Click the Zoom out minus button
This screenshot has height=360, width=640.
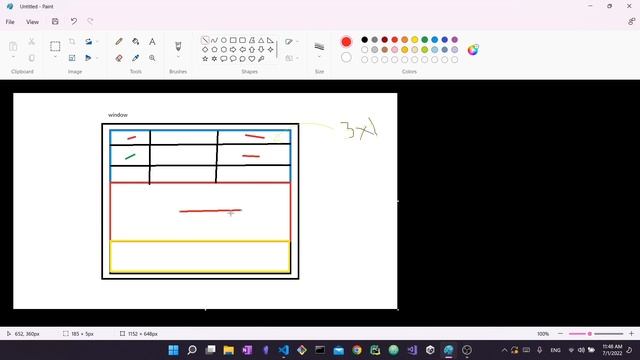point(560,334)
